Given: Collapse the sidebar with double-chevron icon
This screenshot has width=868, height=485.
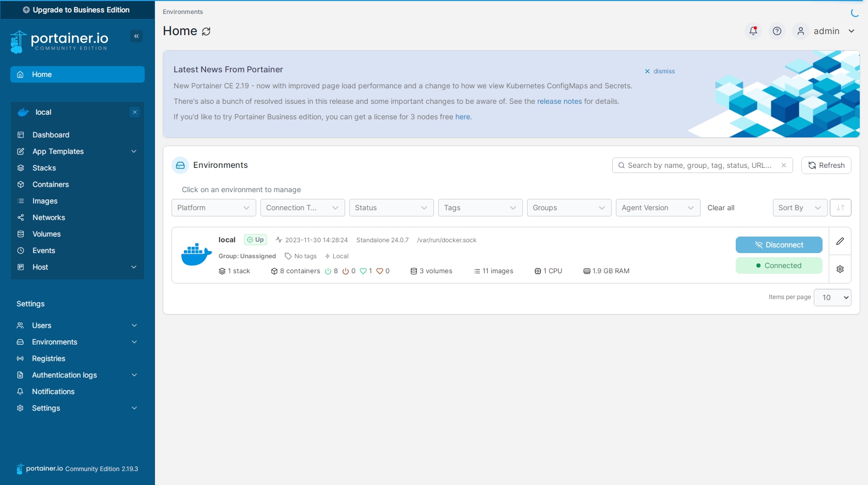Looking at the screenshot, I should pos(136,36).
